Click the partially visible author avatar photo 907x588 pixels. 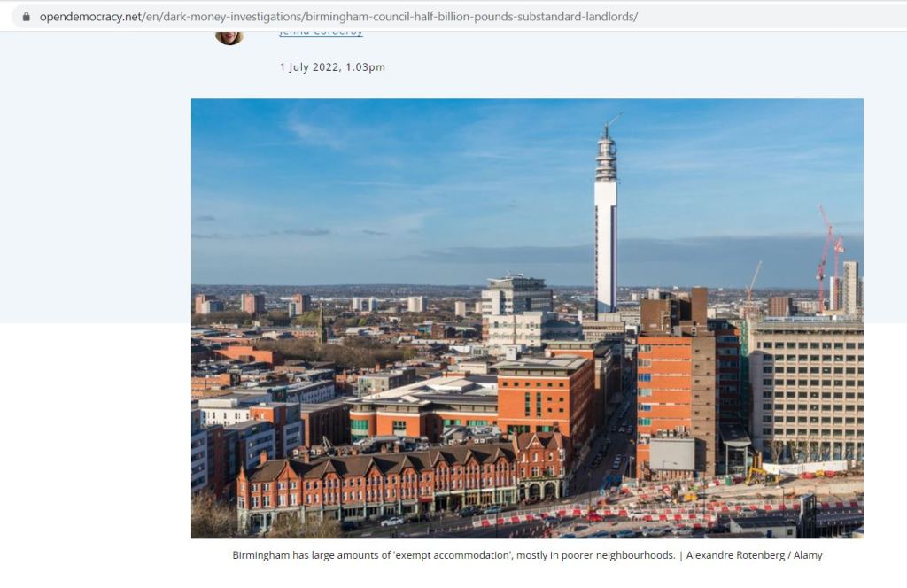[229, 37]
